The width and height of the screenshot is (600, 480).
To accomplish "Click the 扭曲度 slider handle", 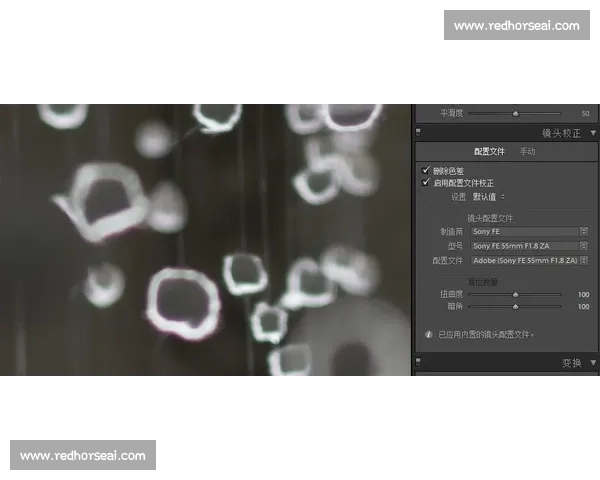I will pyautogui.click(x=515, y=295).
